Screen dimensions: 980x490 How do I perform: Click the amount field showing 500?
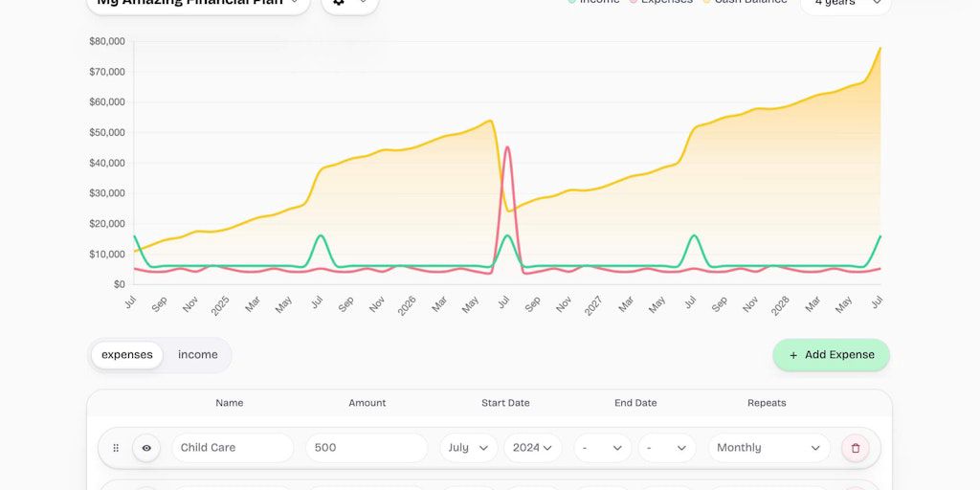click(366, 448)
